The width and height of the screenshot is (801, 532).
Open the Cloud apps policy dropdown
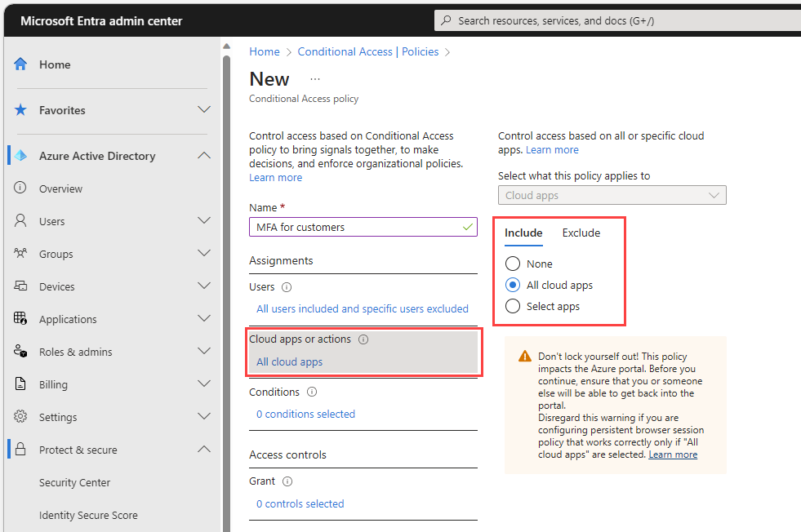(612, 196)
